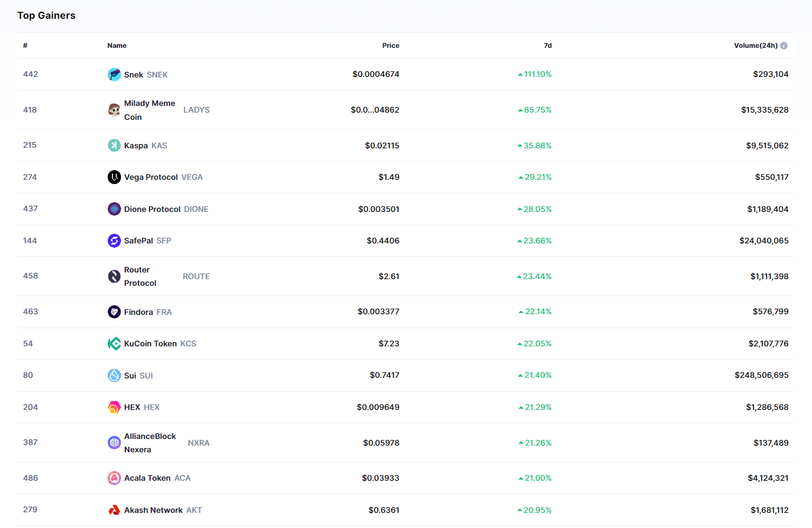812x528 pixels.
Task: Click the Volume(24h) info icon
Action: click(x=784, y=46)
